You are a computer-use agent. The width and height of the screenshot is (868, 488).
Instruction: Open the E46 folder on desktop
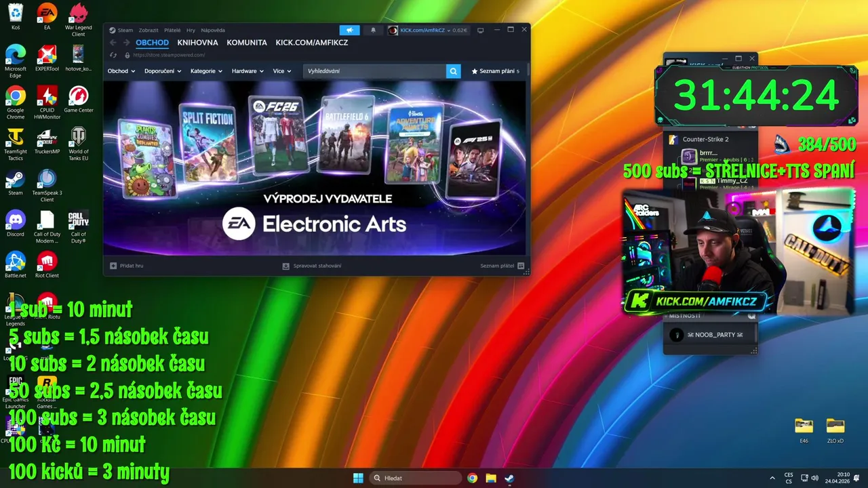804,430
